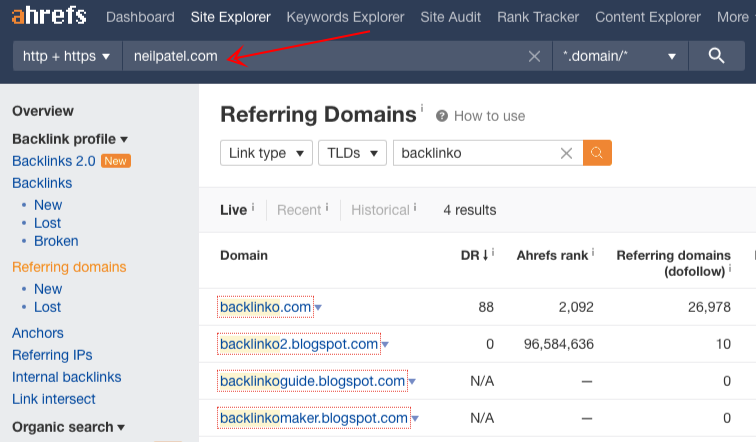
Task: Open the backlinko2.blogspot.com domain link
Action: coord(299,344)
